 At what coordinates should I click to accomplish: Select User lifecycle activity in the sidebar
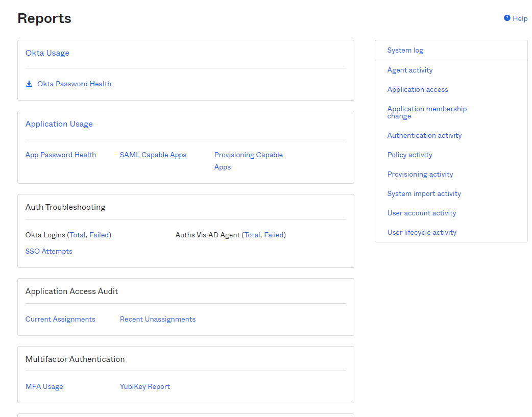pos(422,232)
